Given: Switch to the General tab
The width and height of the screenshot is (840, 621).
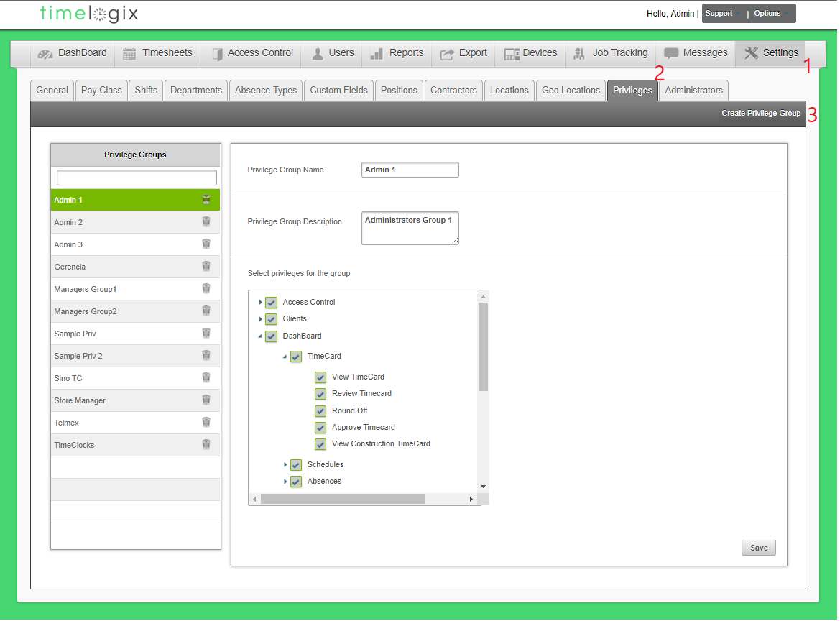Looking at the screenshot, I should point(52,91).
